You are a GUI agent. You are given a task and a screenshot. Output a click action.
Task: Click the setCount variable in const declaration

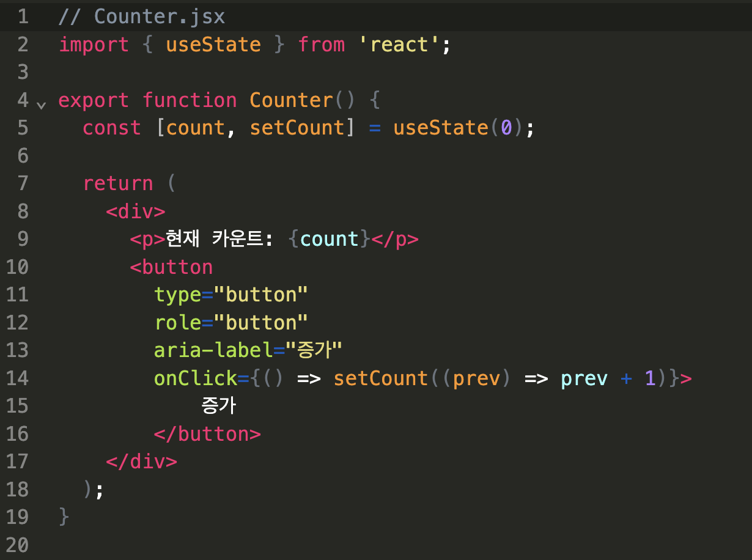pyautogui.click(x=297, y=128)
